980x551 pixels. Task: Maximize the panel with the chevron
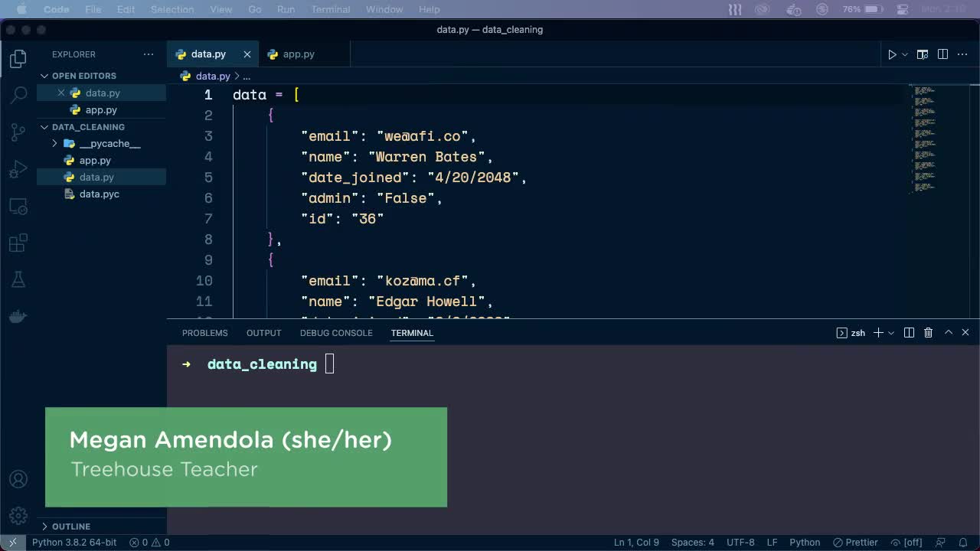tap(948, 332)
